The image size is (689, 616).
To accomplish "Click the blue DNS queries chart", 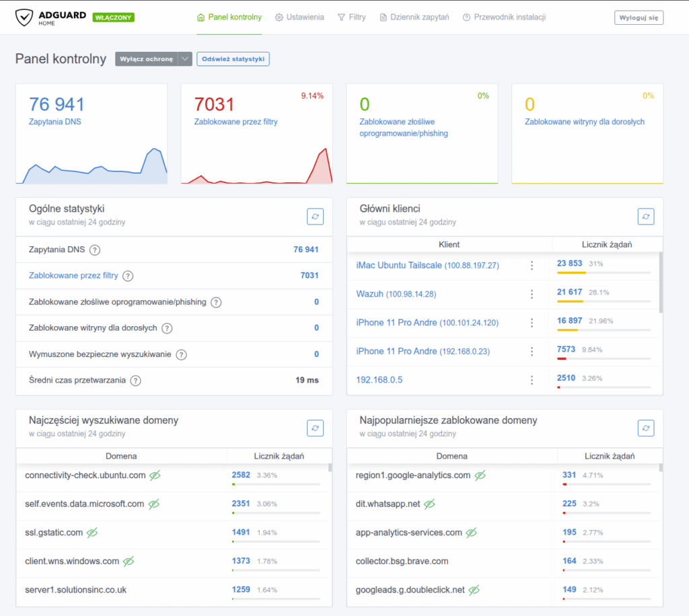I will click(x=92, y=166).
